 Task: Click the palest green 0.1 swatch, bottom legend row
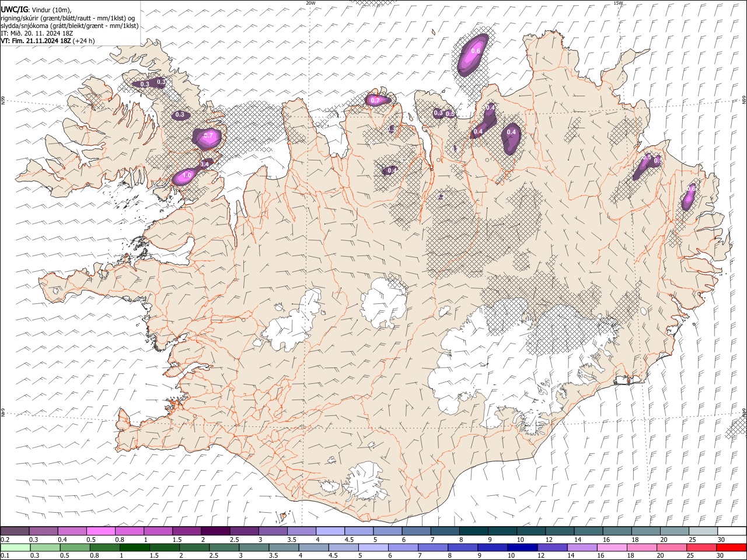pyautogui.click(x=15, y=547)
